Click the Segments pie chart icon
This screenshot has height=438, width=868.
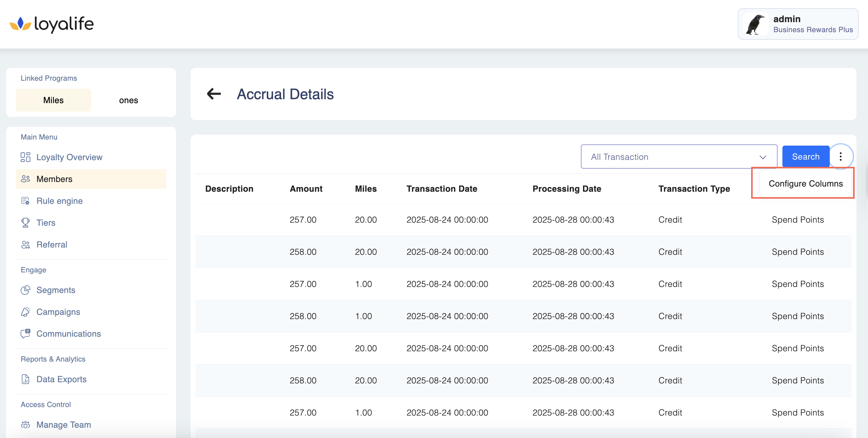(x=25, y=290)
